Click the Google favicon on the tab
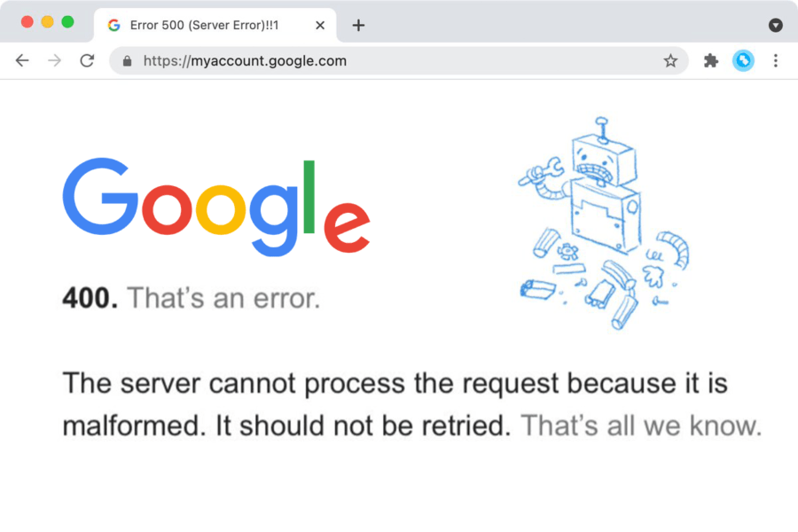 [x=113, y=25]
